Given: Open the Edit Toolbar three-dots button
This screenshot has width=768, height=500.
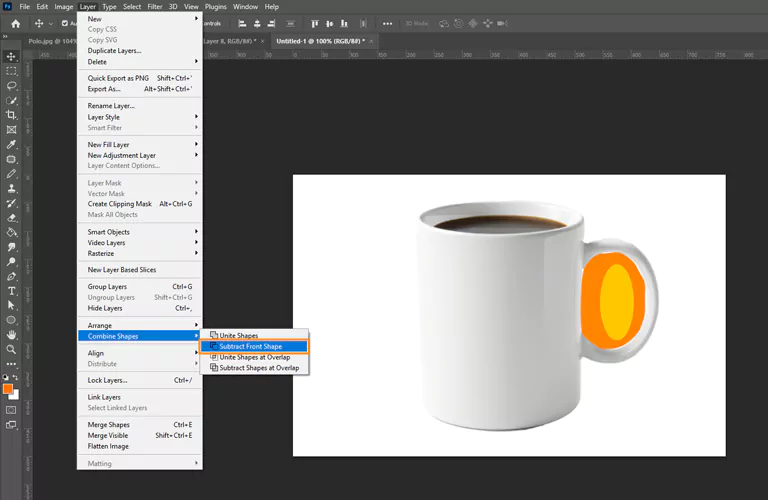Looking at the screenshot, I should coord(11,364).
